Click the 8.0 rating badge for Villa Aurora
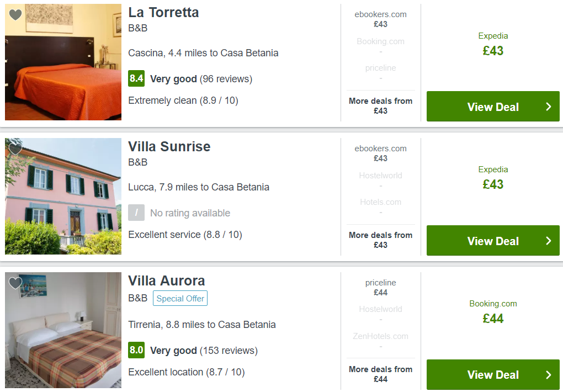This screenshot has width=563, height=392. tap(136, 350)
